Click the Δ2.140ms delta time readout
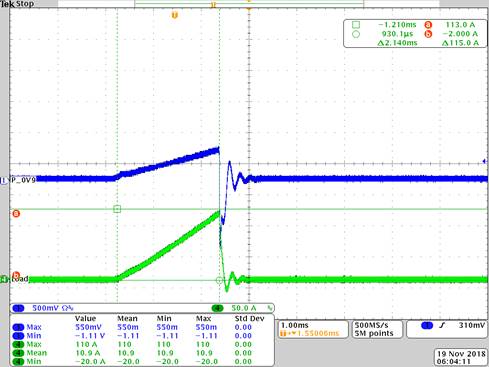The width and height of the screenshot is (489, 367). click(x=397, y=43)
